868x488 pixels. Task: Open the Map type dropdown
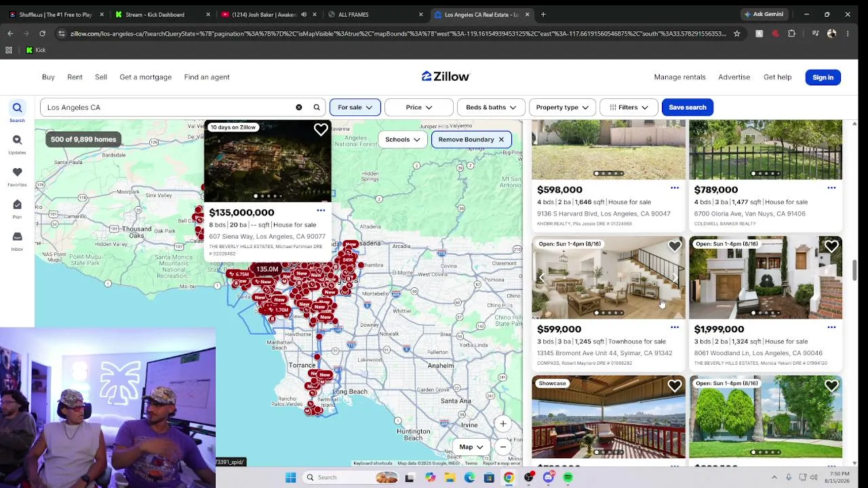(470, 447)
